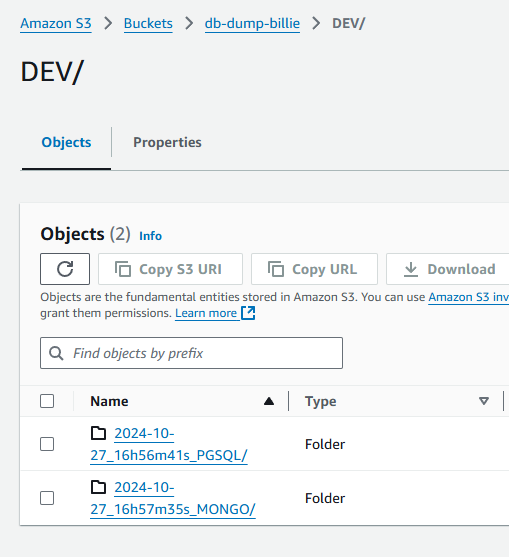Check the 2024-10-27_16h56m41s_PGSQL/ row checkbox
Image resolution: width=509 pixels, height=557 pixels.
pos(47,444)
